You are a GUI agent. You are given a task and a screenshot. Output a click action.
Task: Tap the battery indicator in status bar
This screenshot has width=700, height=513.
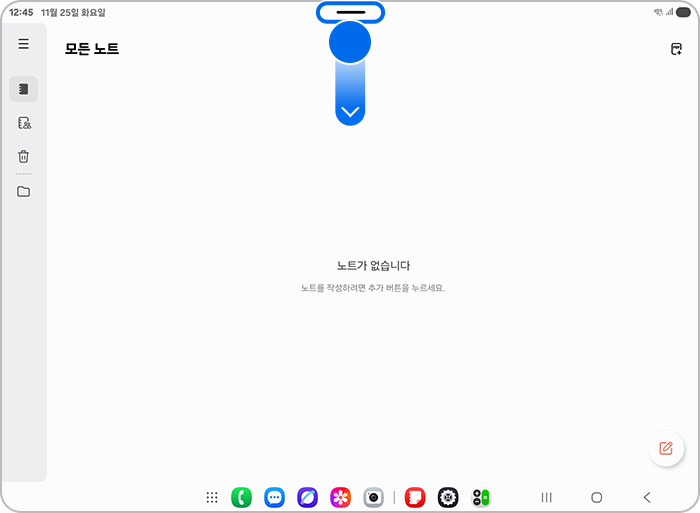pyautogui.click(x=683, y=13)
